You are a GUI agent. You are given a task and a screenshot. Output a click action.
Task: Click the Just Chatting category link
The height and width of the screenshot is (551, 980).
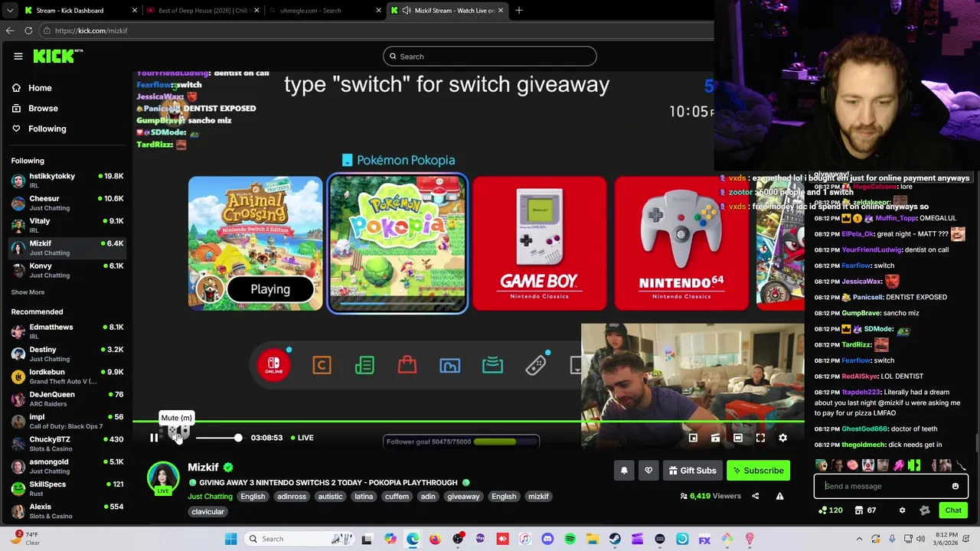[210, 497]
